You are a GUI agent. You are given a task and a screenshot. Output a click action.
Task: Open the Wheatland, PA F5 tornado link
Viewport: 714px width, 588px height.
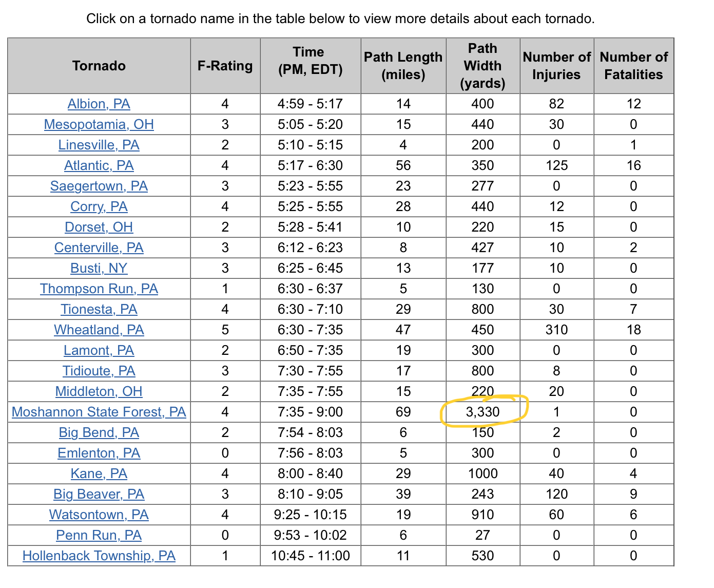[x=99, y=330]
